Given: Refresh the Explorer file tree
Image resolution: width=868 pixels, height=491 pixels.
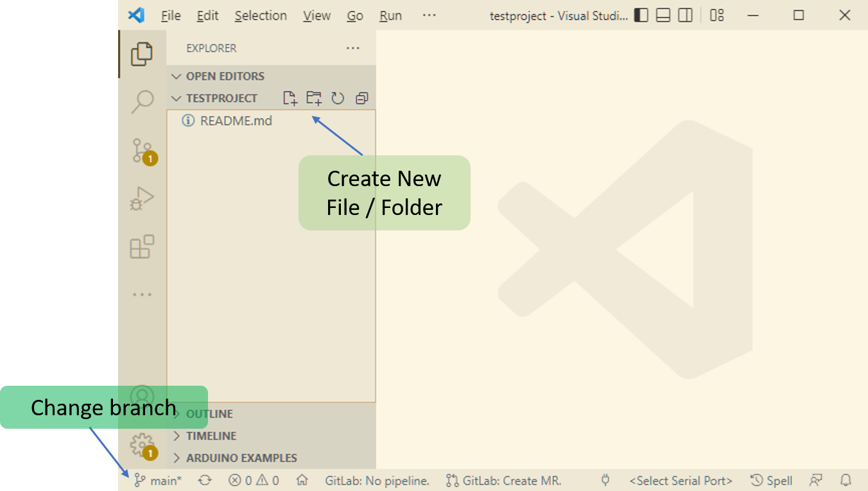Looking at the screenshot, I should click(338, 98).
